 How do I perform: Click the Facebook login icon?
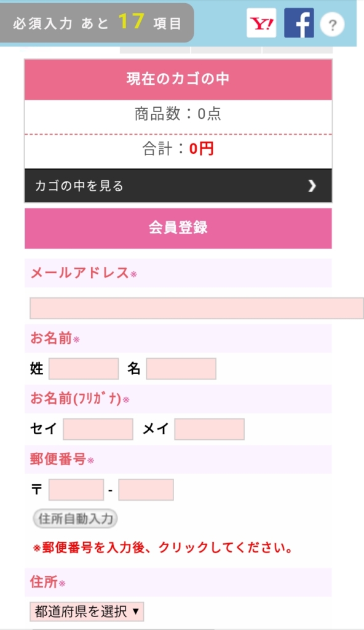pos(299,23)
